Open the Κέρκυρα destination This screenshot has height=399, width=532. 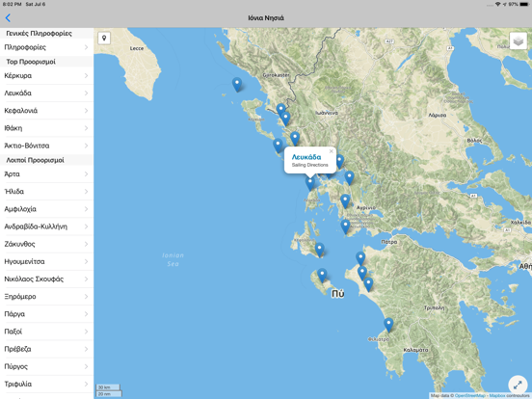point(46,76)
